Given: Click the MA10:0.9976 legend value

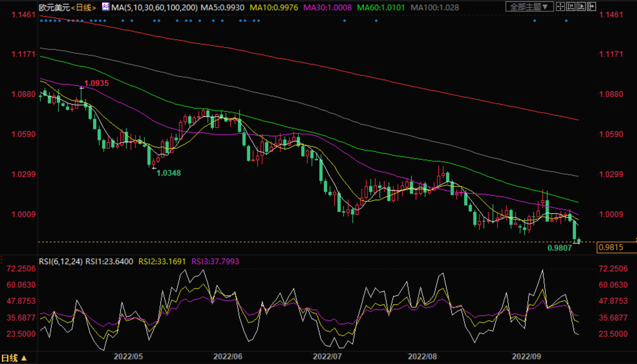Looking at the screenshot, I should tap(274, 7).
